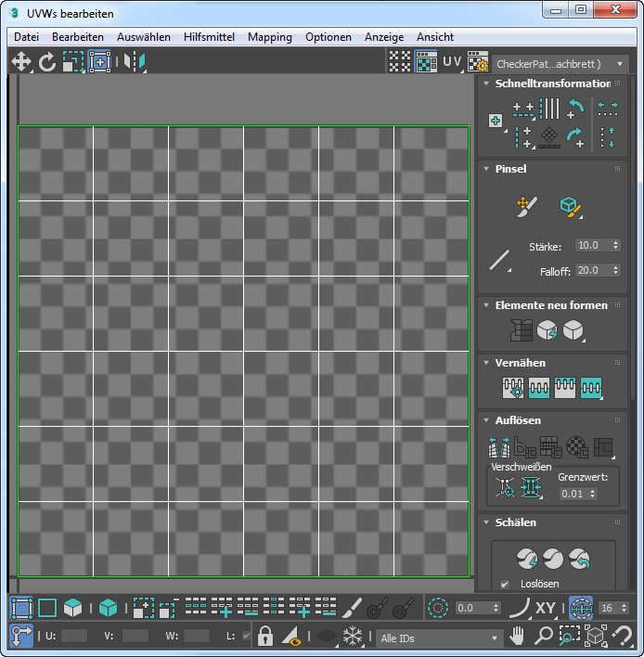
Task: Rotate counter-clockwise 90 degrees icon
Action: 575,109
